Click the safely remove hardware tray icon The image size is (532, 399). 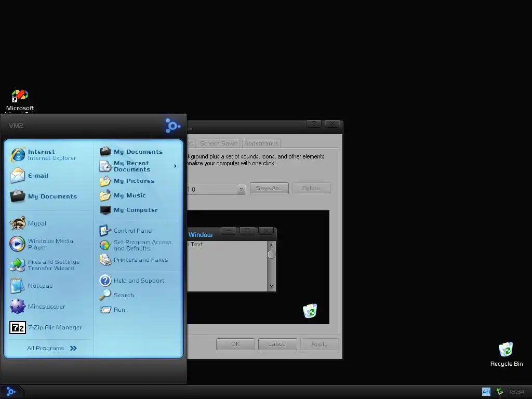tap(499, 392)
